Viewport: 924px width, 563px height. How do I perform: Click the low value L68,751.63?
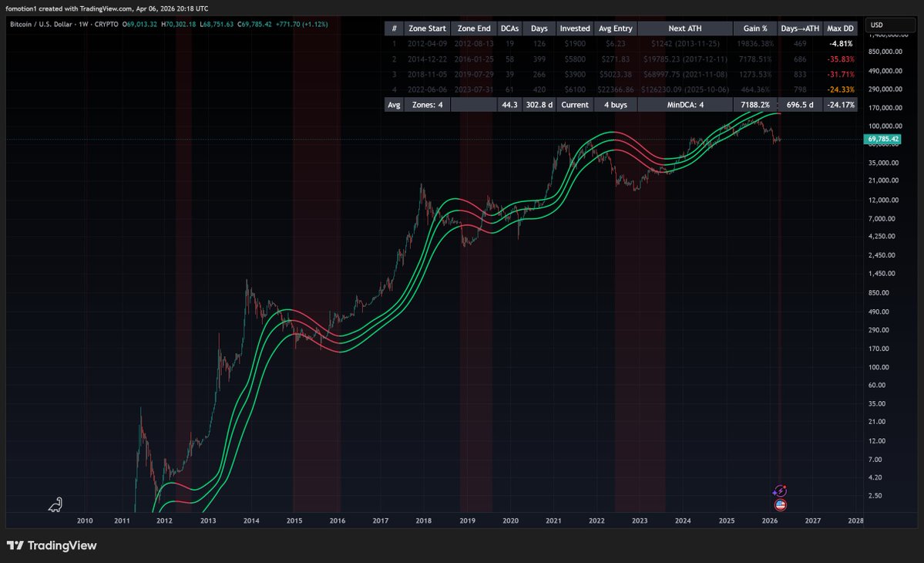(x=217, y=24)
